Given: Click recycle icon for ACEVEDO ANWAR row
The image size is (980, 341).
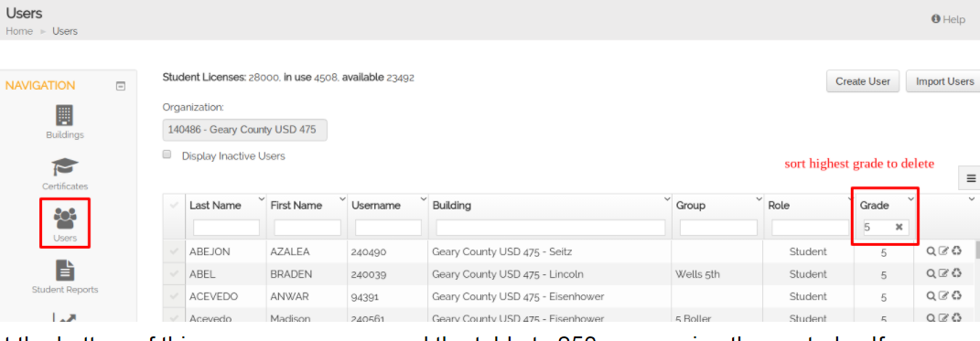Looking at the screenshot, I should [957, 295].
